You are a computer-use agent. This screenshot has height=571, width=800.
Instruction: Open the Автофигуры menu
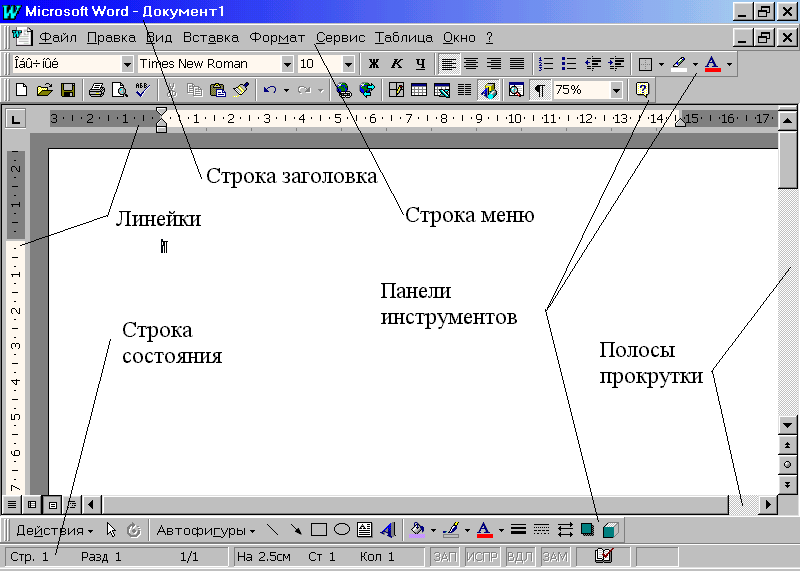[x=206, y=531]
